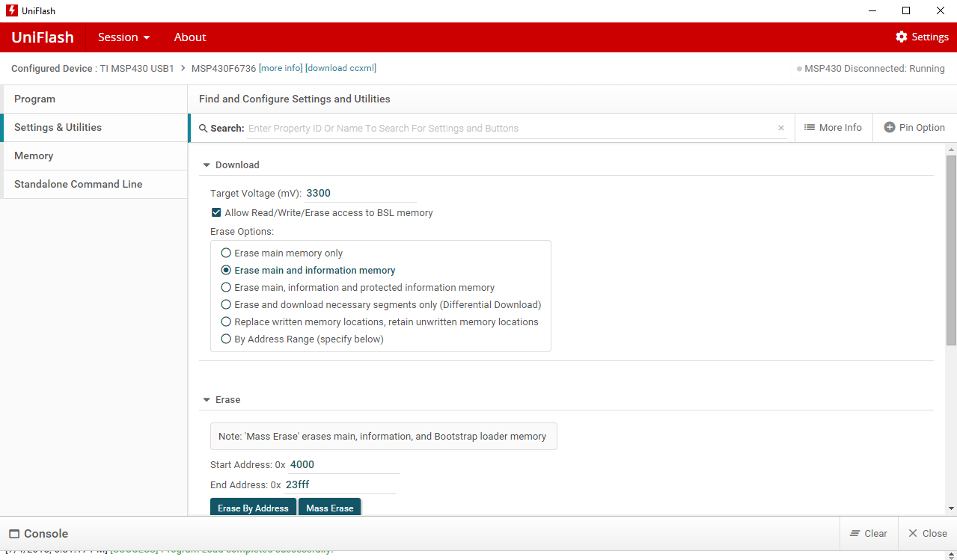
Task: Collapse the Erase section
Action: pyautogui.click(x=207, y=400)
